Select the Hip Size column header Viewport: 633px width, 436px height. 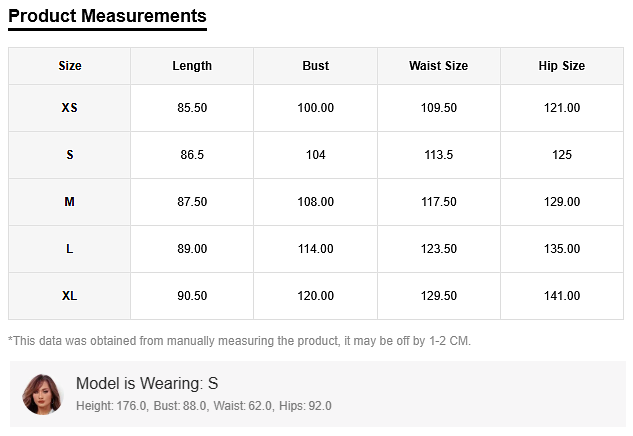point(562,66)
